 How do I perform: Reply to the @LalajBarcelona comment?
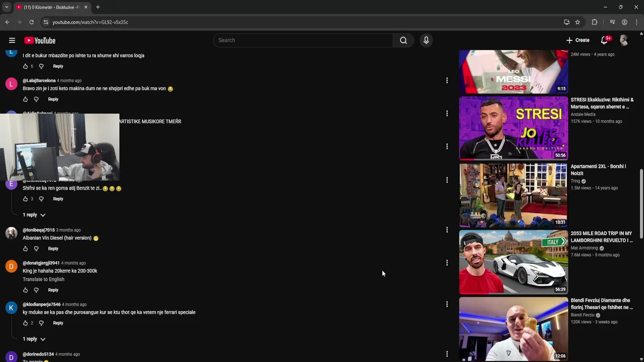[53, 99]
